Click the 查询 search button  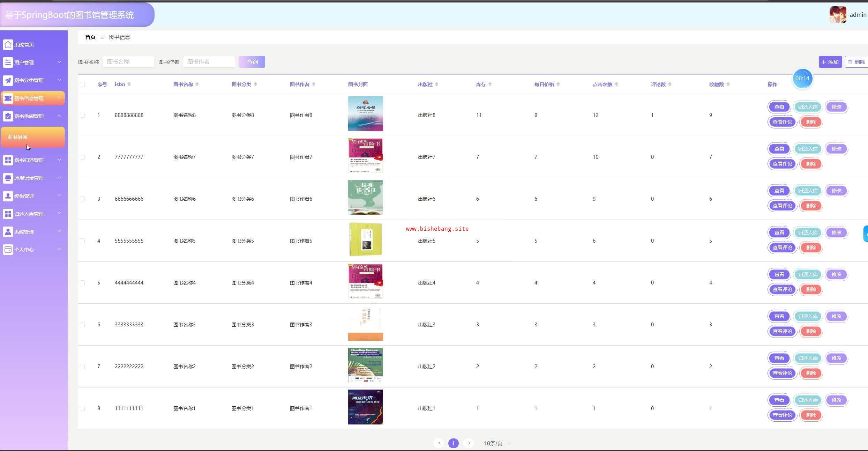point(252,62)
